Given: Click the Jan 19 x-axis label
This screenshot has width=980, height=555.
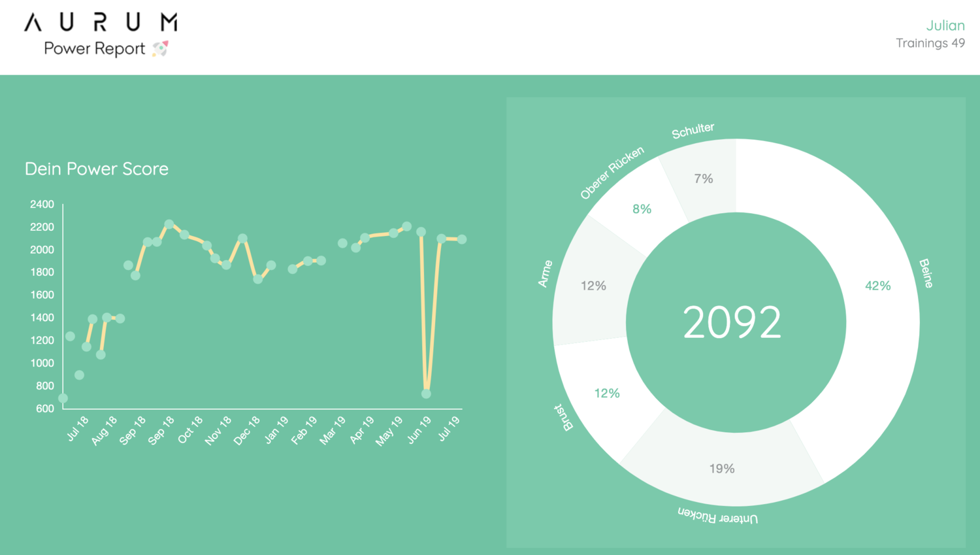Looking at the screenshot, I should (x=276, y=429).
